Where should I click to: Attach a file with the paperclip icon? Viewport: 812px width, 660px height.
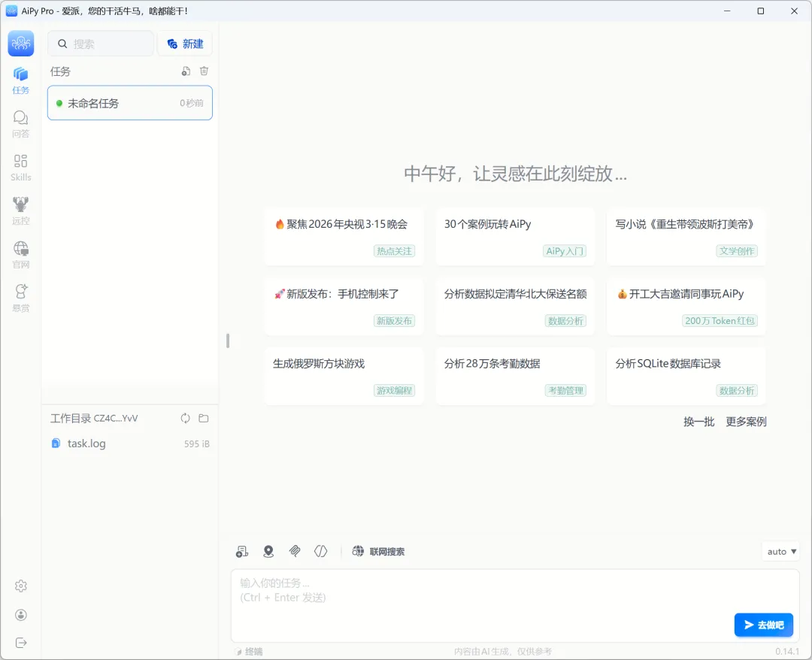(x=295, y=551)
